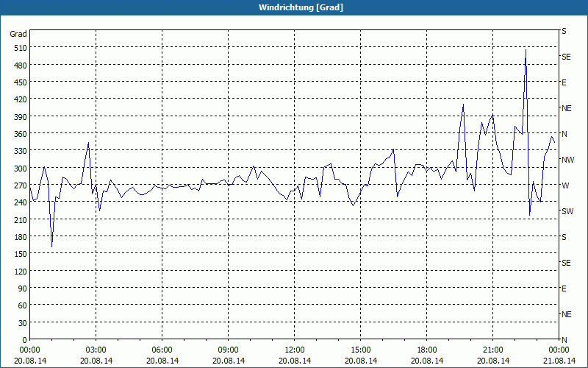
Task: Select the "480" y-axis label
Action: 21,66
